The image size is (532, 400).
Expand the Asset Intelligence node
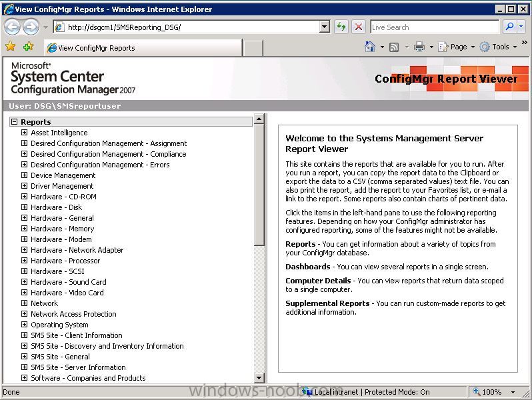tap(24, 132)
